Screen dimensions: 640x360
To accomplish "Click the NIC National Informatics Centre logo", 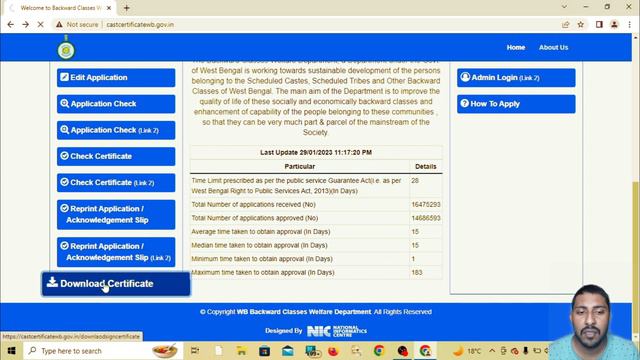I will (337, 331).
